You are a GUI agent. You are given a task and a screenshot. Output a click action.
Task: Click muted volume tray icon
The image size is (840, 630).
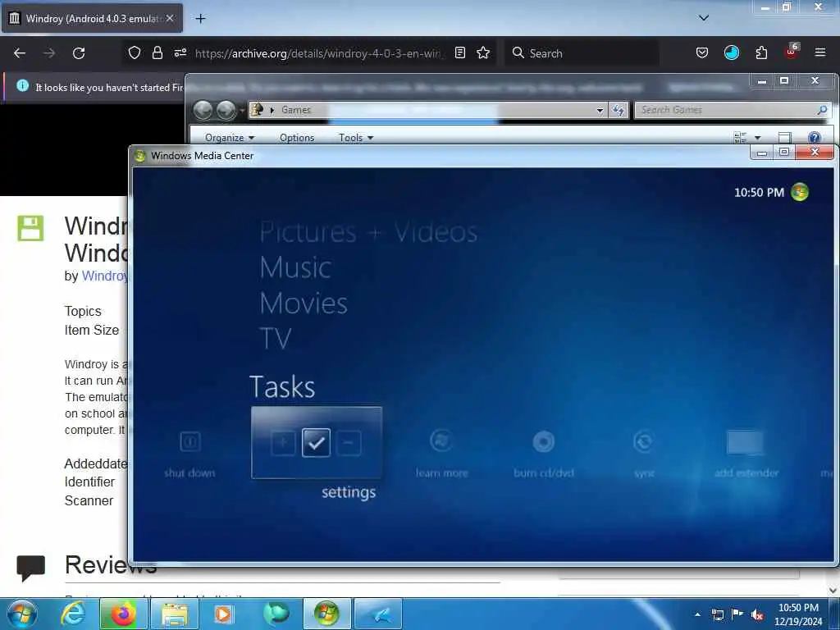pyautogui.click(x=757, y=614)
